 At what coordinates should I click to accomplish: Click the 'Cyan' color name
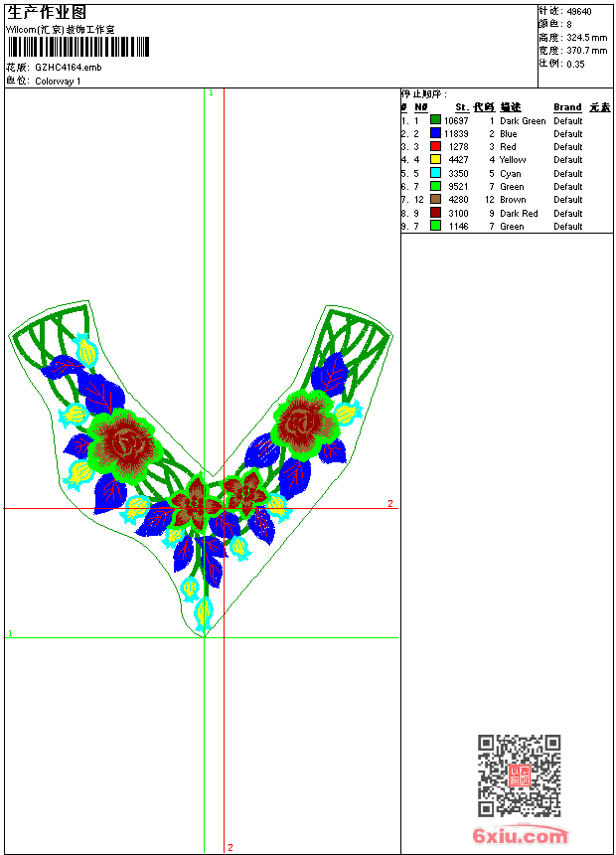click(511, 174)
